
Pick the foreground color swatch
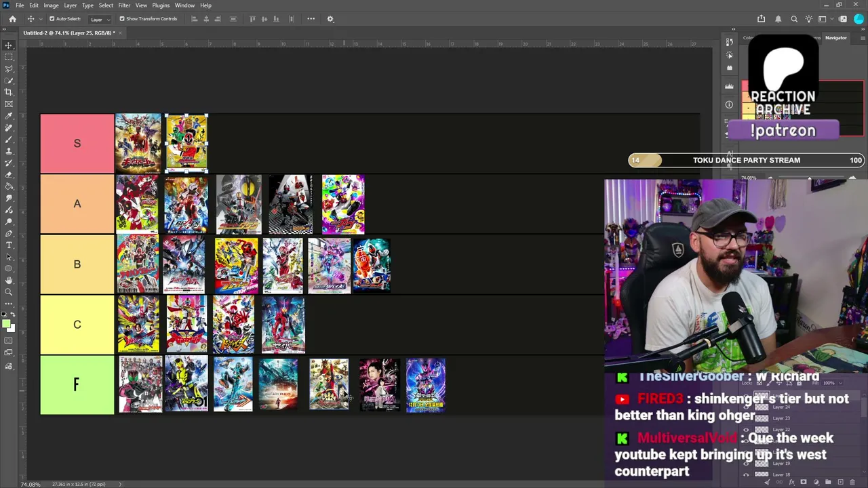[x=6, y=324]
